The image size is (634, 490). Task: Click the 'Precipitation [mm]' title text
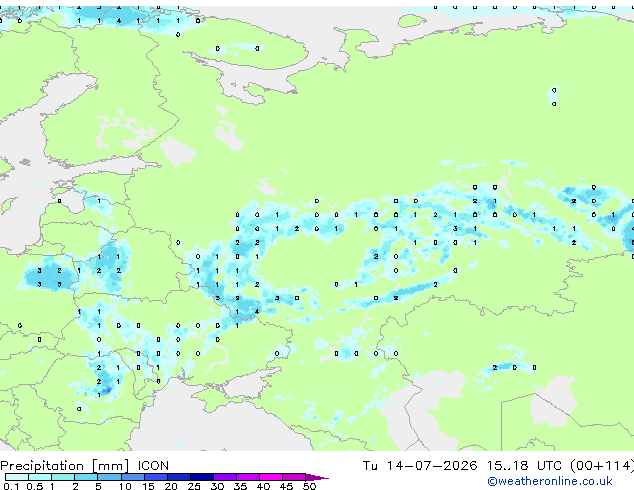tap(65, 466)
